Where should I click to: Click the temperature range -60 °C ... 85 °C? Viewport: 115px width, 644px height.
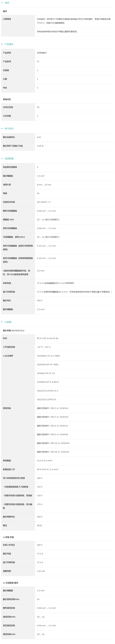tap(44, 347)
